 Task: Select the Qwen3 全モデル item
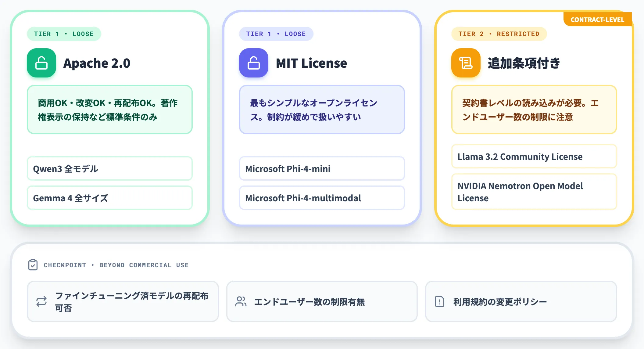[x=110, y=168]
